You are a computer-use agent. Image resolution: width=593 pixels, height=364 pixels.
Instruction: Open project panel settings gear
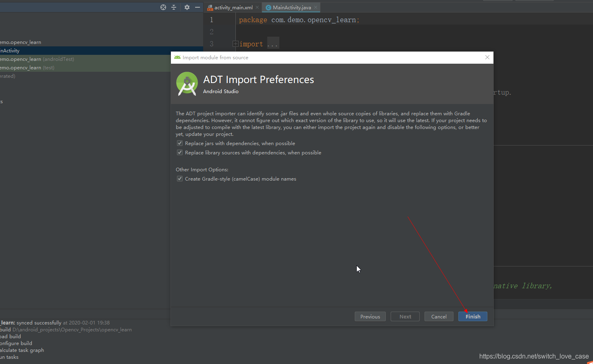187,7
